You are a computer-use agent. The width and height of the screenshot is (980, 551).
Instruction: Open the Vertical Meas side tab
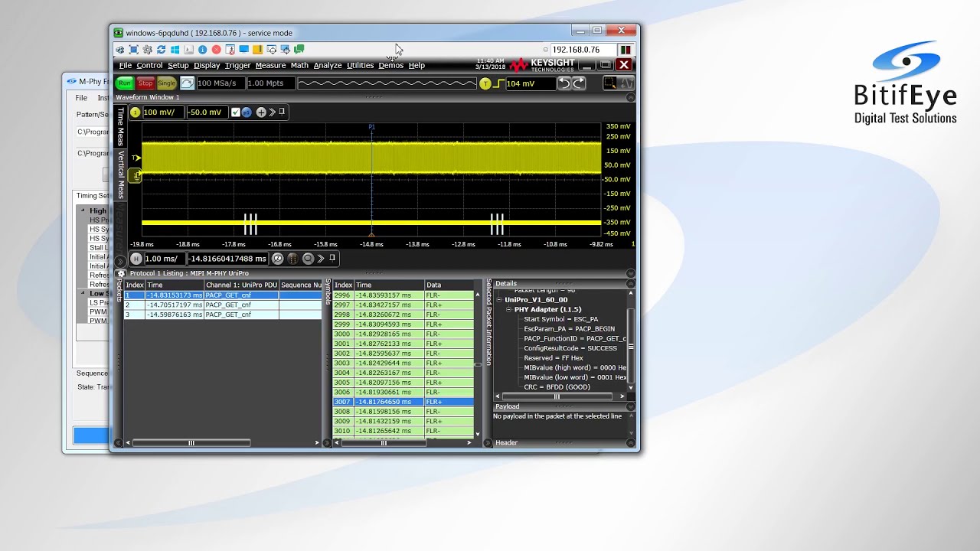pyautogui.click(x=120, y=174)
